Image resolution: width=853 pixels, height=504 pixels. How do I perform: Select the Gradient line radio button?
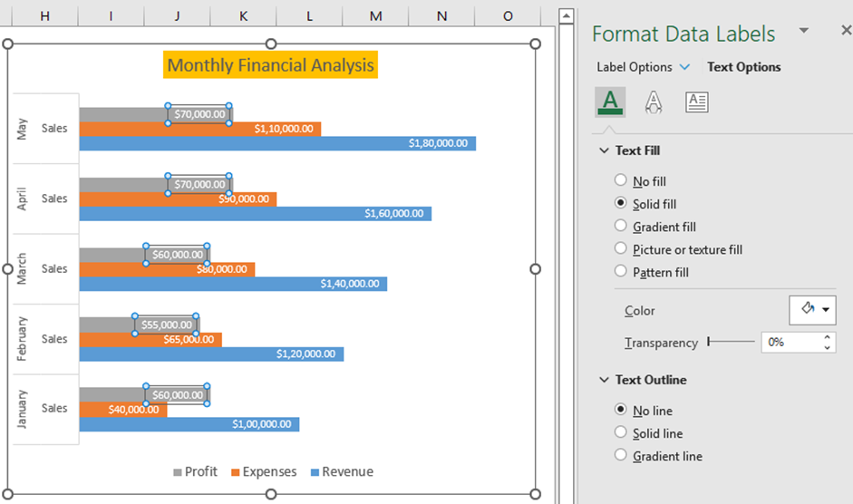point(620,455)
